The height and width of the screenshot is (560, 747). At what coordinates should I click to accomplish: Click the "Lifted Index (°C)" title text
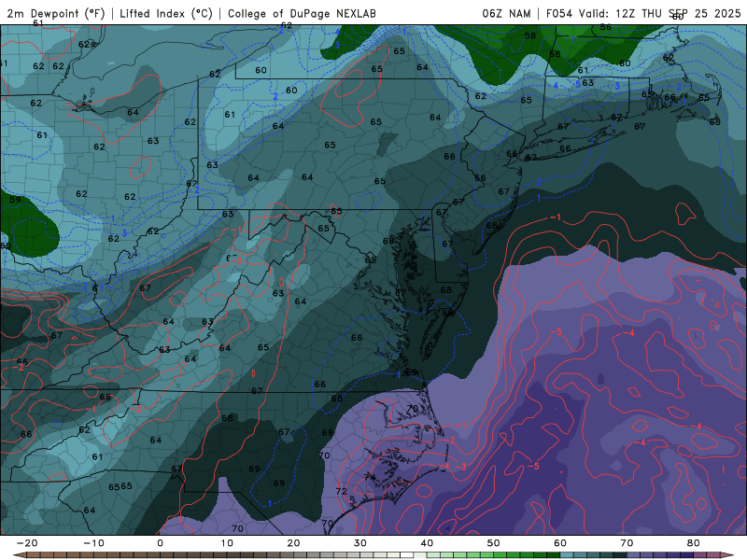[166, 13]
